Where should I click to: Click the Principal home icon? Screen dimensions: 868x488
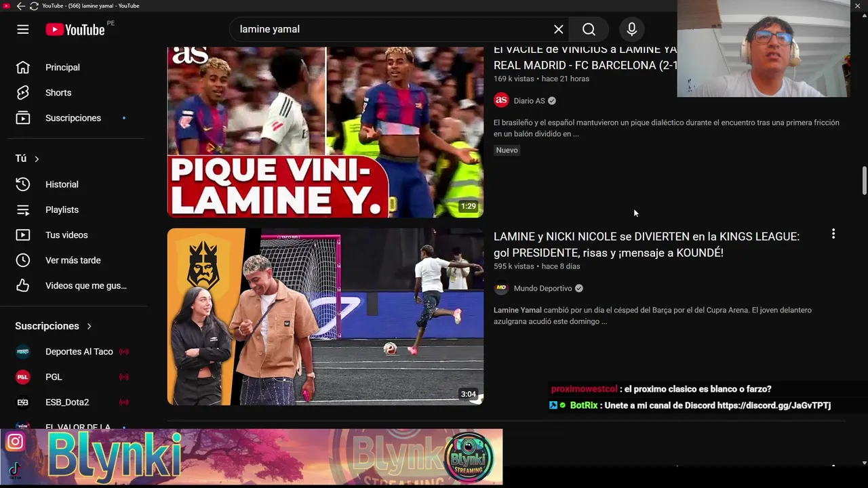coord(23,67)
